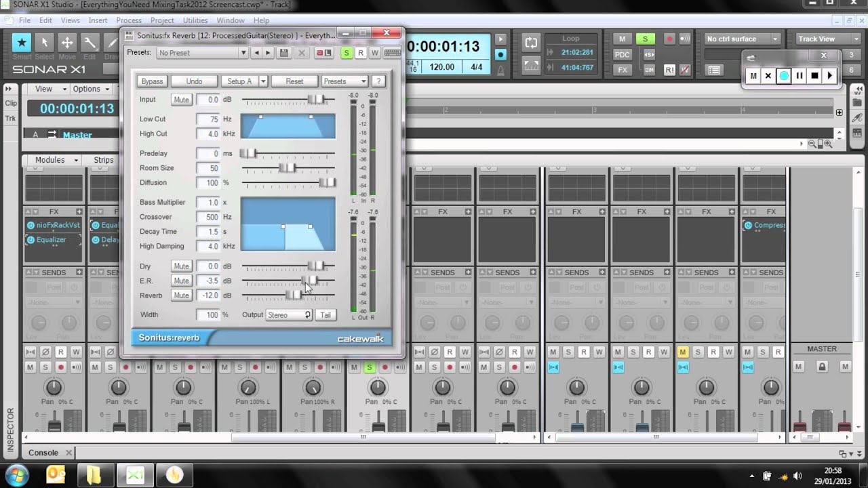Mute the Dry signal
The height and width of the screenshot is (488, 868).
pos(181,266)
